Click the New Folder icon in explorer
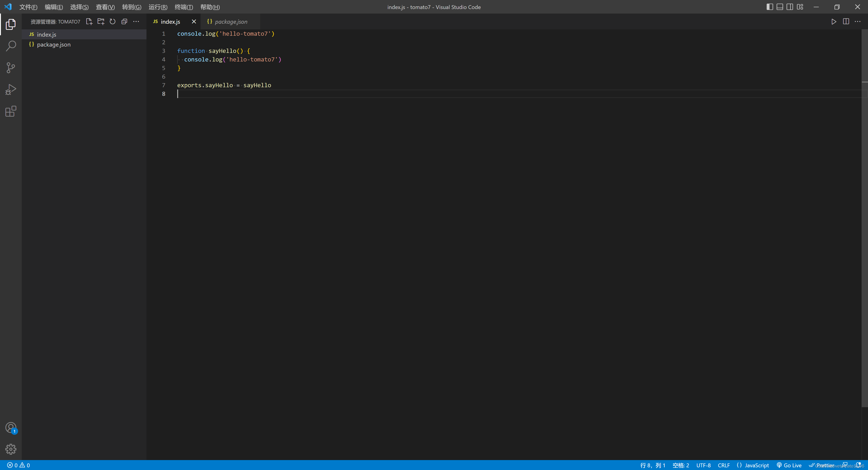Viewport: 868px width, 470px height. (101, 21)
